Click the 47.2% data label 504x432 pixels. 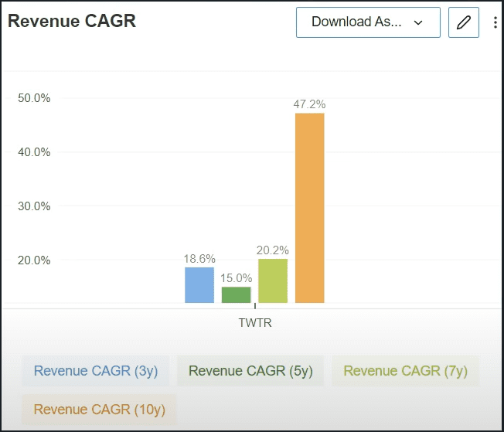pos(309,104)
